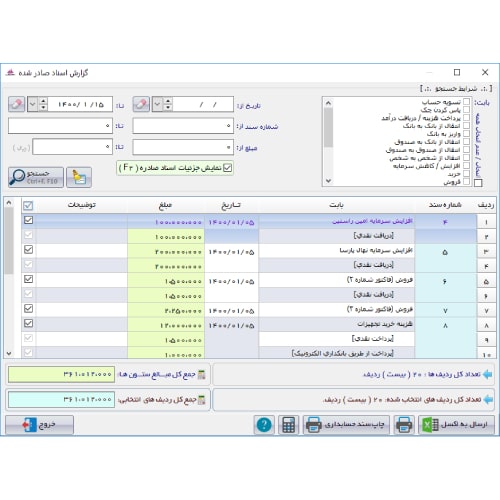This screenshot has height=500, width=500.
Task: Toggle the تسویه حساب checkbox
Action: pos(467,101)
